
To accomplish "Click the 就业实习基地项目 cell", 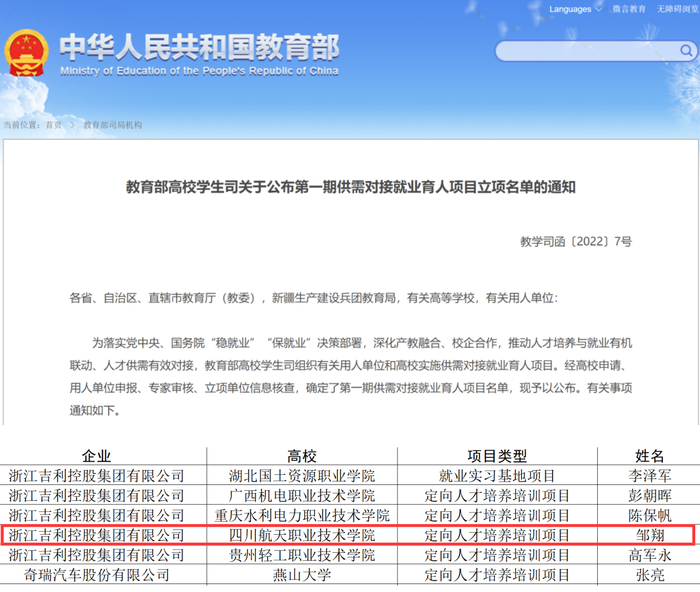I will (x=497, y=476).
